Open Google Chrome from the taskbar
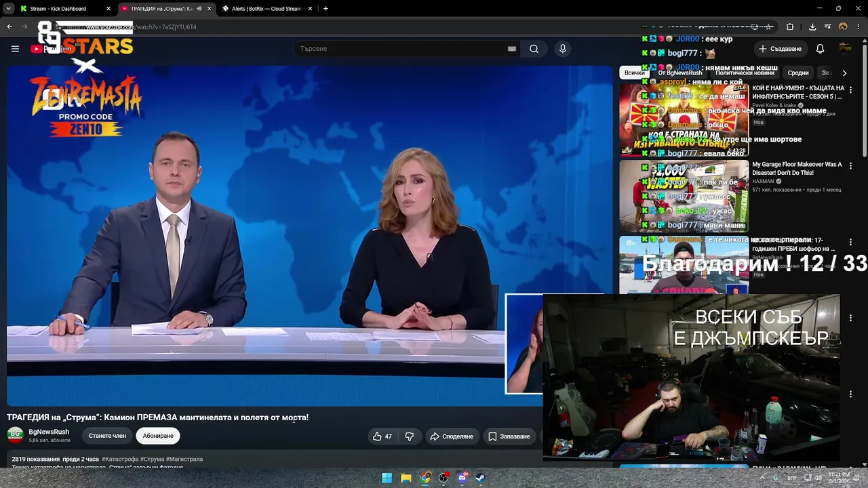The height and width of the screenshot is (488, 868). (425, 478)
